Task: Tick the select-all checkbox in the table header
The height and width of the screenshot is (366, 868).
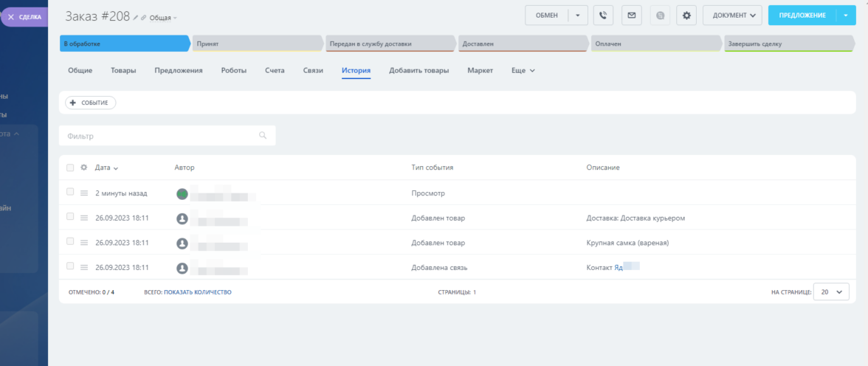Action: click(x=70, y=168)
